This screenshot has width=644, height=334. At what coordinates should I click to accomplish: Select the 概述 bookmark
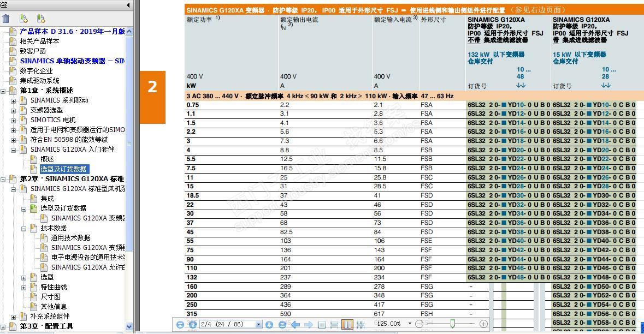tap(47, 159)
